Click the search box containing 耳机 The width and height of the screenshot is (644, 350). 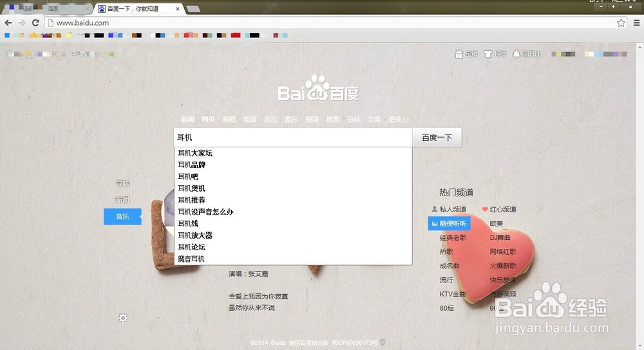293,138
